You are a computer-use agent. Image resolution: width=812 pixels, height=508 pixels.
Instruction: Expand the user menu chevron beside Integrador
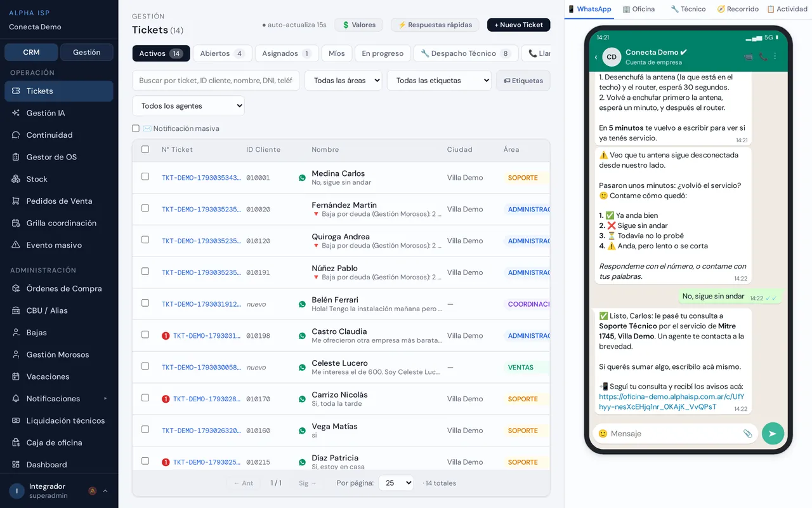105,491
